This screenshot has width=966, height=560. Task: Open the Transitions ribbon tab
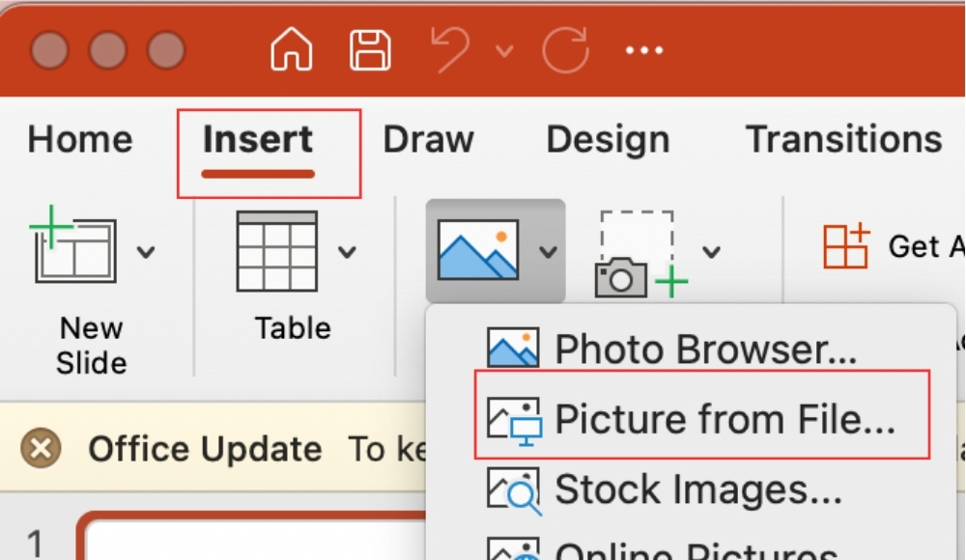point(843,139)
